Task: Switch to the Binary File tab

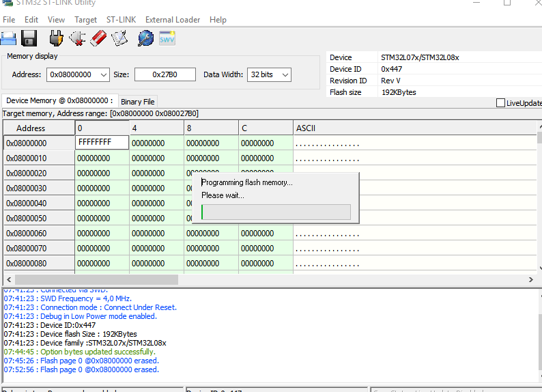Action: [x=138, y=102]
